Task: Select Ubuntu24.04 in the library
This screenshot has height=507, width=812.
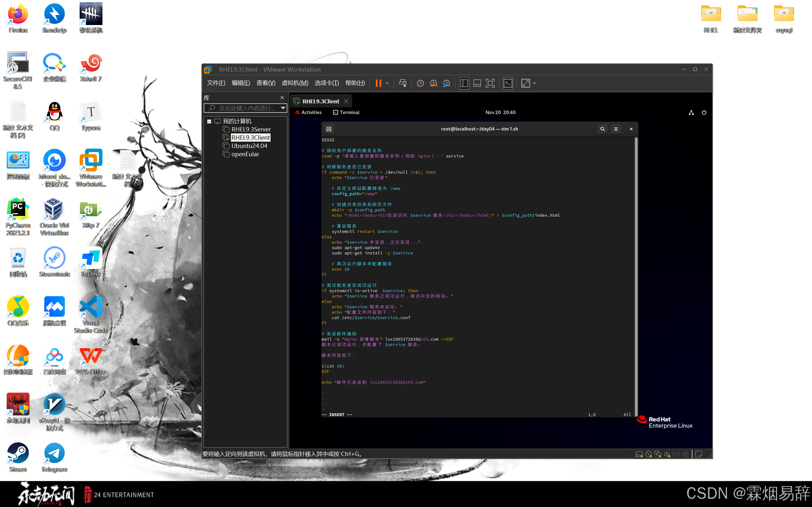Action: click(249, 146)
